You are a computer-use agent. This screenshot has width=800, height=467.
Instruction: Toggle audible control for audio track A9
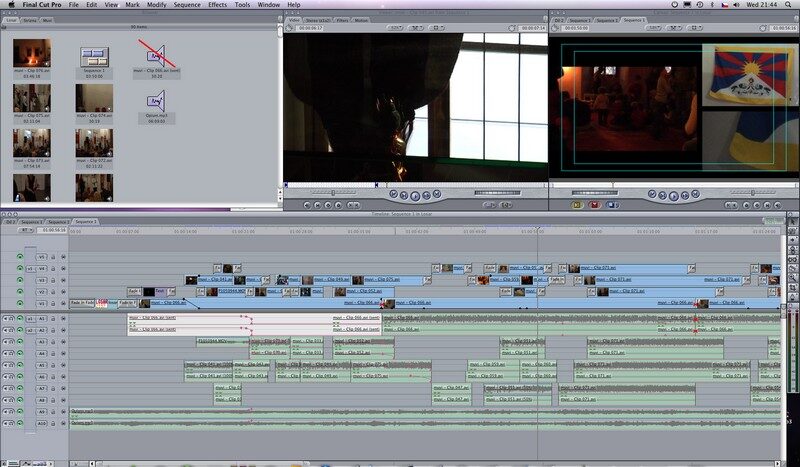tap(8, 411)
